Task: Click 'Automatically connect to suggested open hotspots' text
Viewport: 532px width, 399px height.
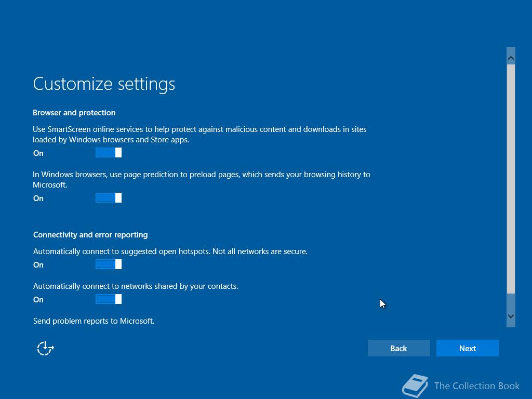Action: pos(170,251)
